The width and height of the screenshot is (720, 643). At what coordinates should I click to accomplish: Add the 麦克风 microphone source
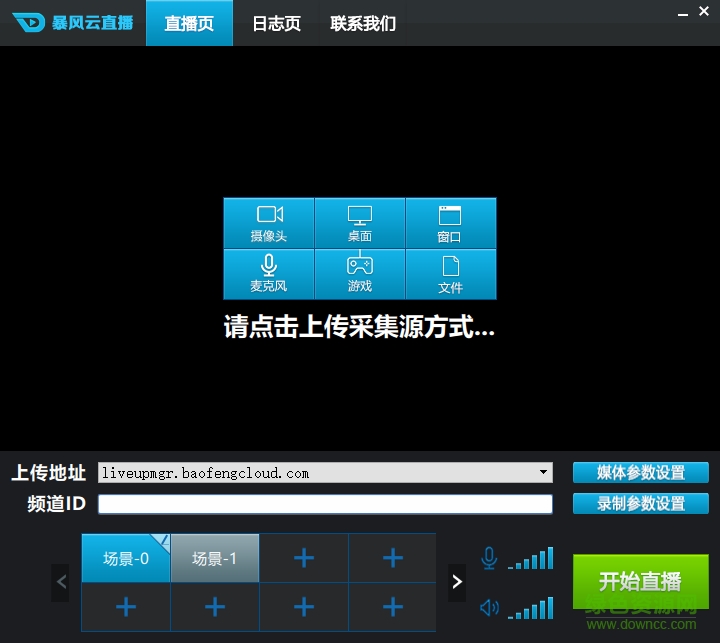(268, 273)
